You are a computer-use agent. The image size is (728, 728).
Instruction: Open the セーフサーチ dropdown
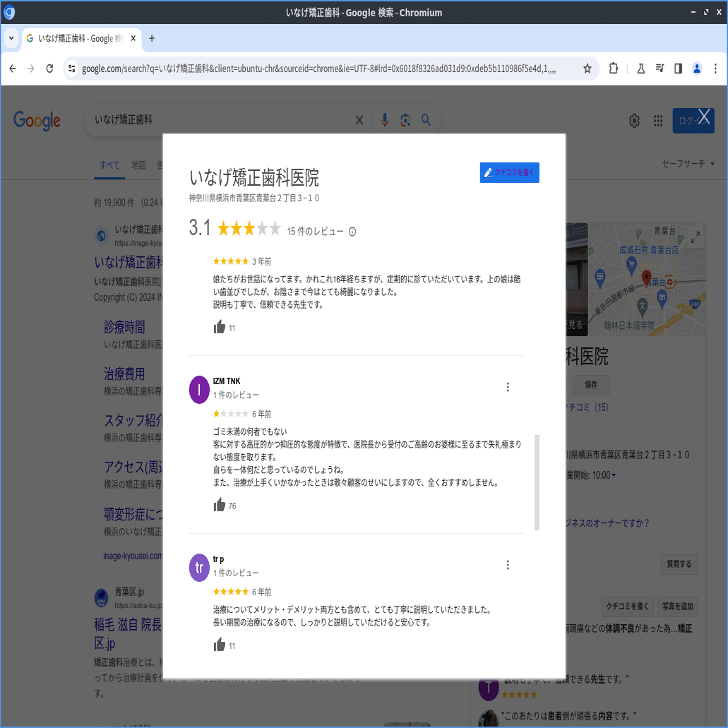pos(688,163)
